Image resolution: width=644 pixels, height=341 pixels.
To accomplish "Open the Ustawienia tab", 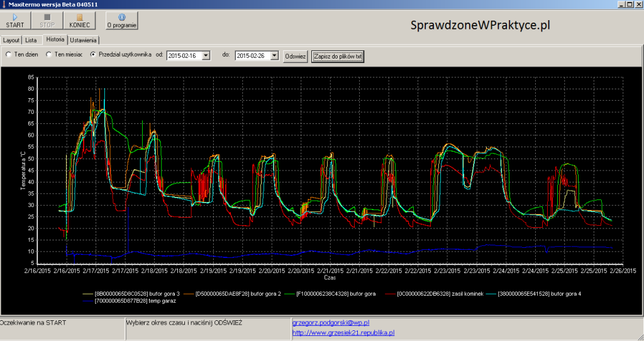I will 84,40.
